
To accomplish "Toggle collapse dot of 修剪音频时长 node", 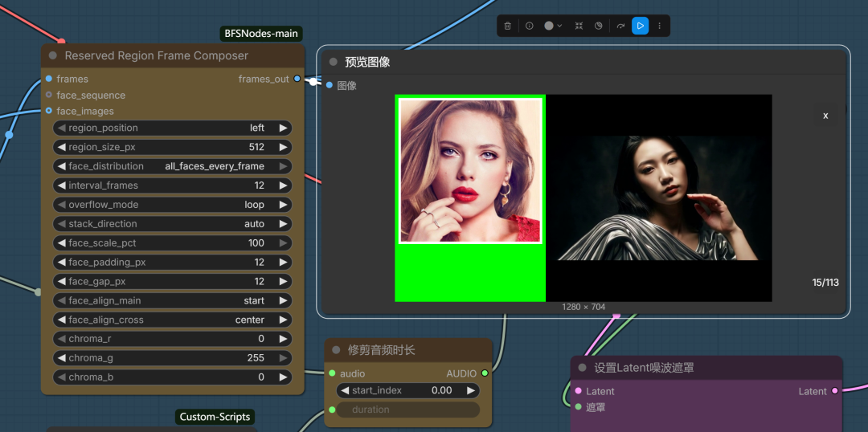I will 337,350.
